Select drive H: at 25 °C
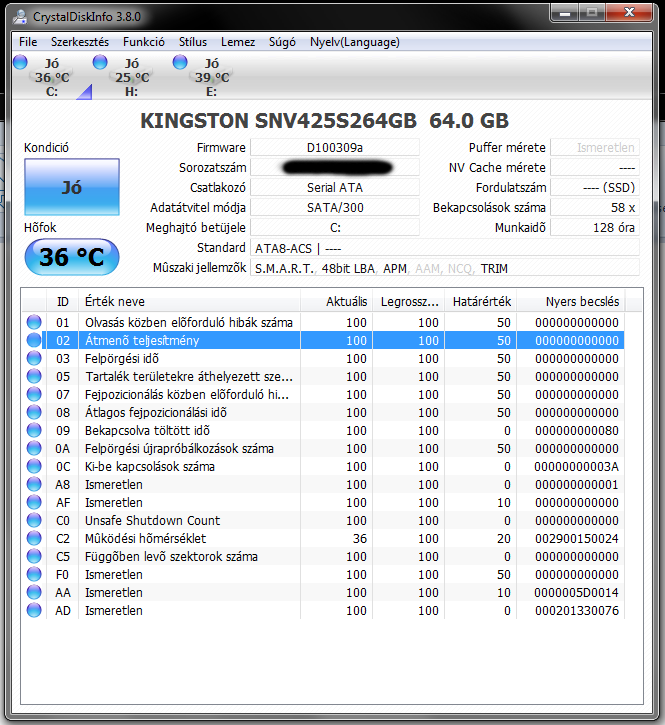 [x=132, y=77]
